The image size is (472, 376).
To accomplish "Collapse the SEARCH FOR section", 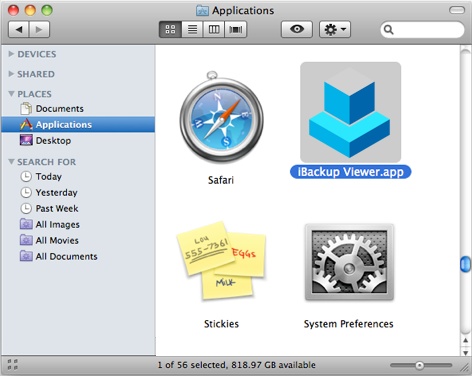I will click(x=11, y=162).
